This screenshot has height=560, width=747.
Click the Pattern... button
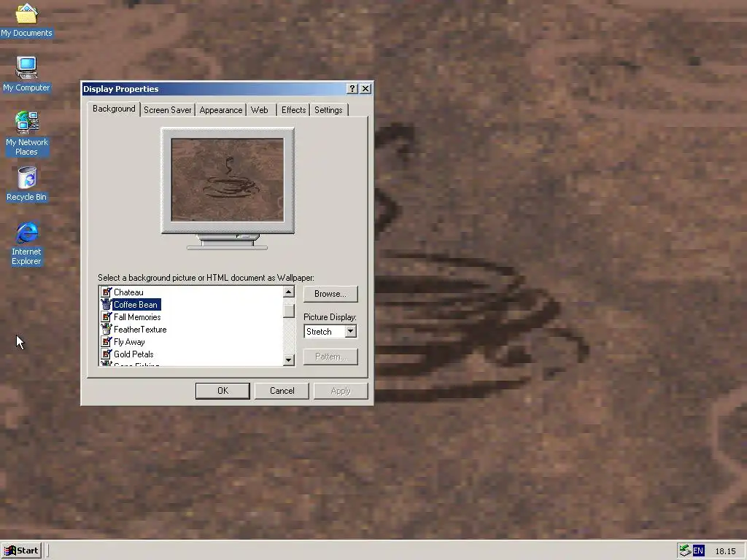click(330, 357)
